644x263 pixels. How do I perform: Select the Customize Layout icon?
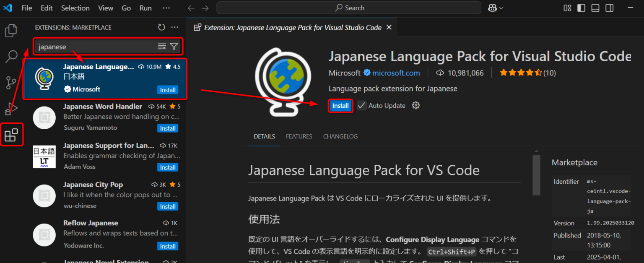(x=567, y=8)
